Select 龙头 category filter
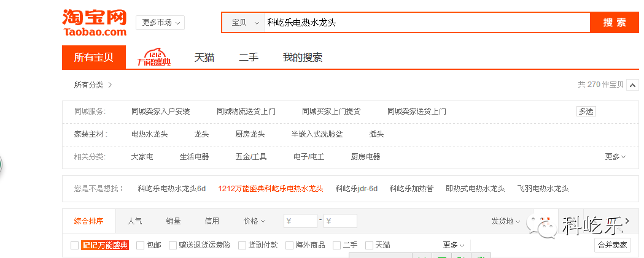The image size is (644, 258). (201, 134)
